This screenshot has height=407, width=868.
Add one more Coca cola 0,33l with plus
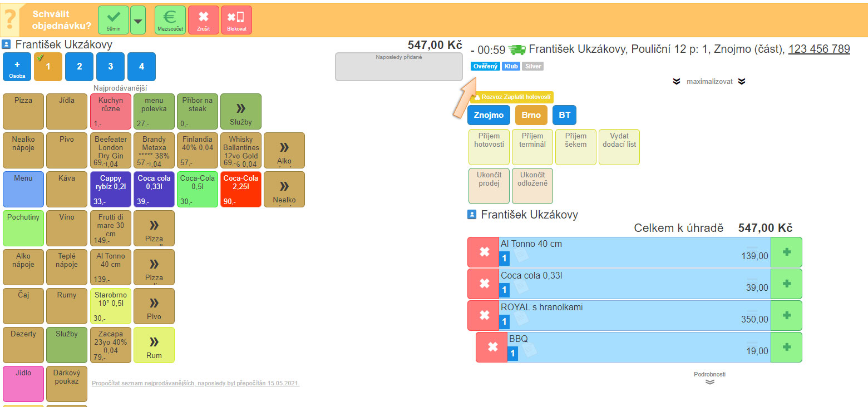coord(786,284)
